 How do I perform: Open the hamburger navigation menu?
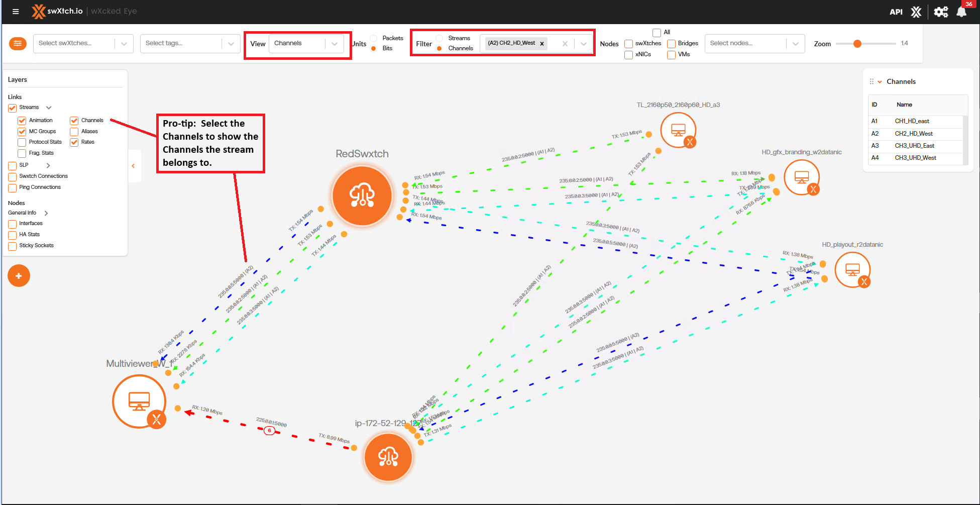click(x=16, y=12)
